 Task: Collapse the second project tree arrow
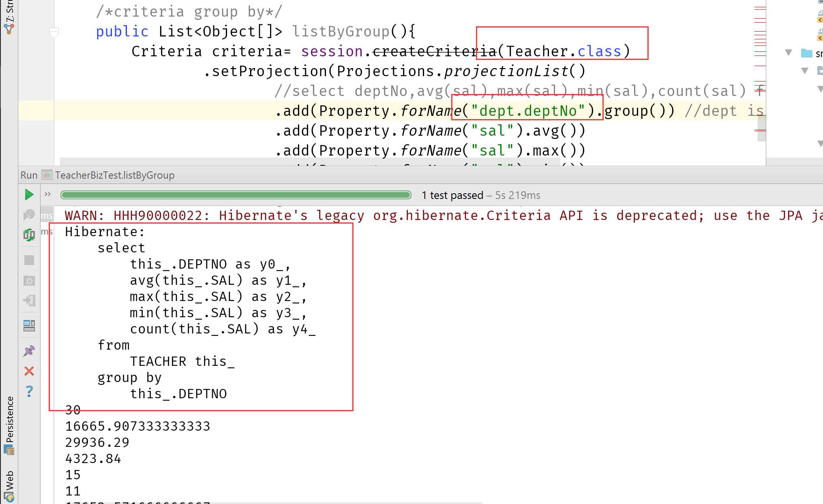point(805,70)
